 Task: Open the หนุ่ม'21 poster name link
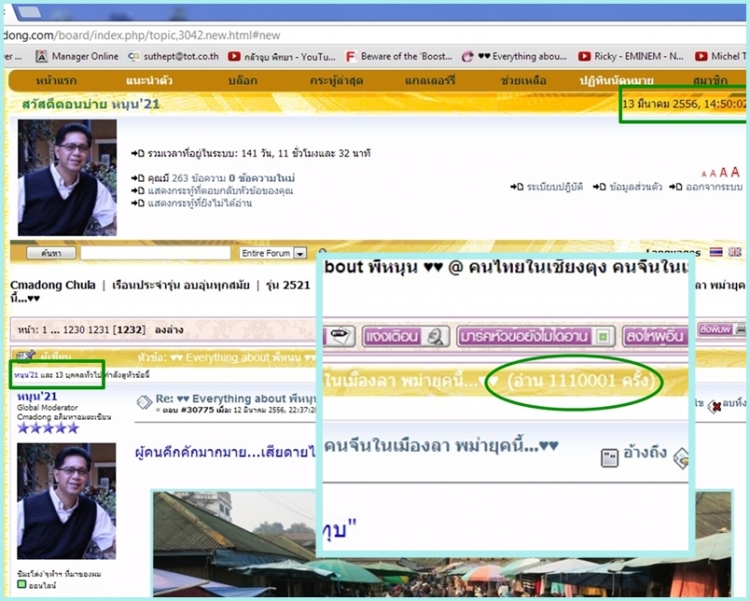click(x=37, y=396)
